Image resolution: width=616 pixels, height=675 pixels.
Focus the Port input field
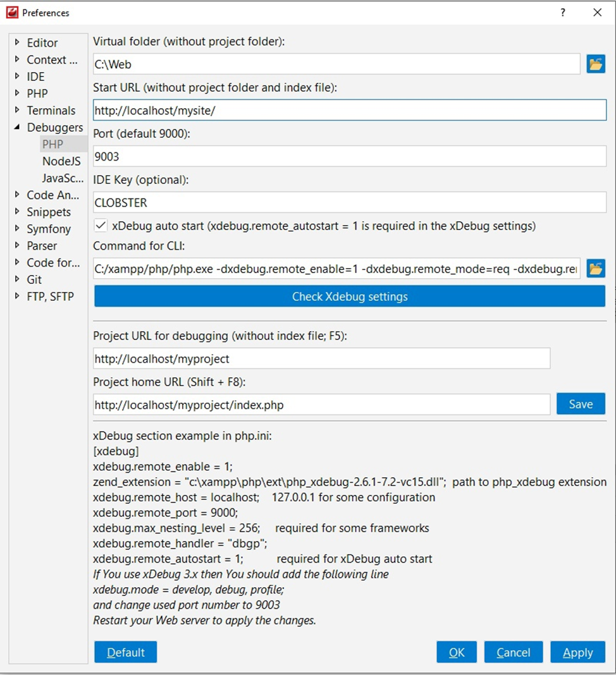[x=350, y=156]
